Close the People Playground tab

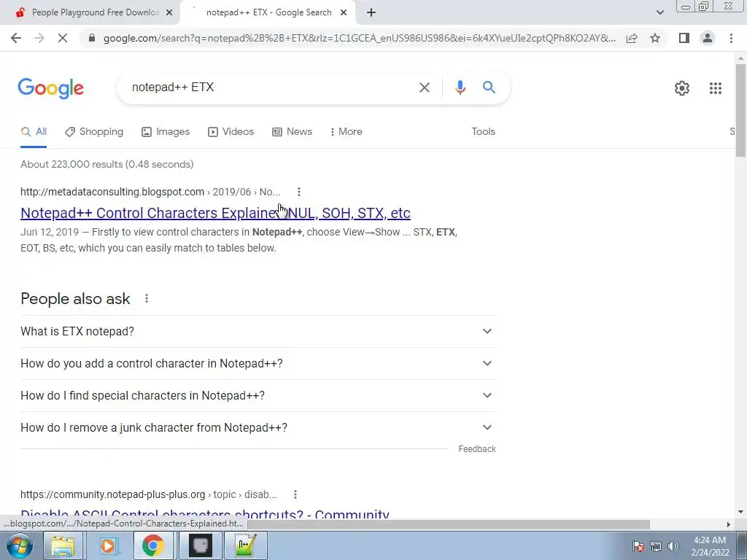point(169,12)
